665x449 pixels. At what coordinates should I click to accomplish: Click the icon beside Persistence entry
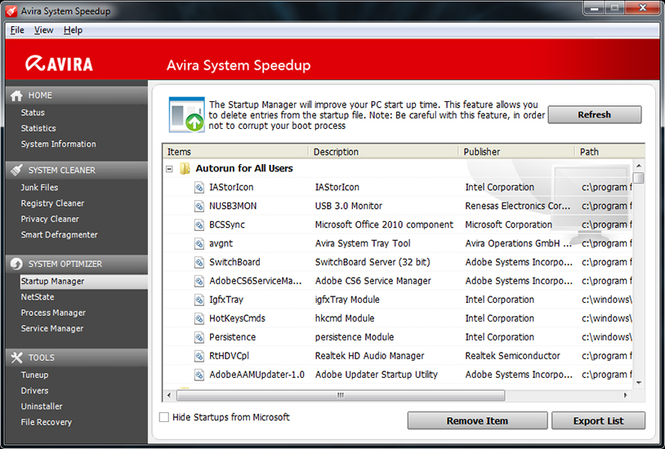click(199, 337)
